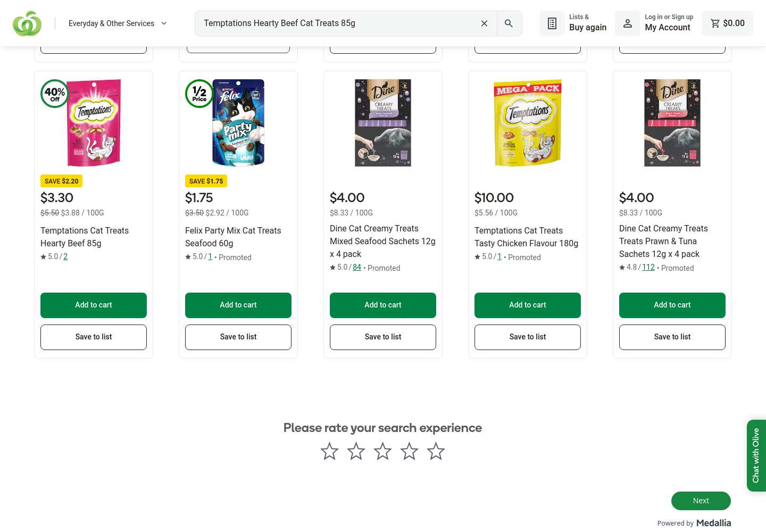Add Temptations Hearty Beef 85g to cart

(x=94, y=305)
